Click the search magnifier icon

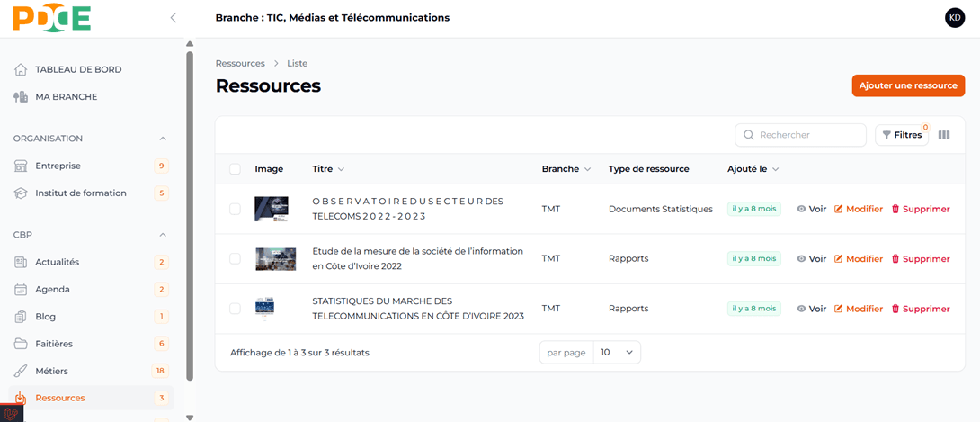pos(748,135)
